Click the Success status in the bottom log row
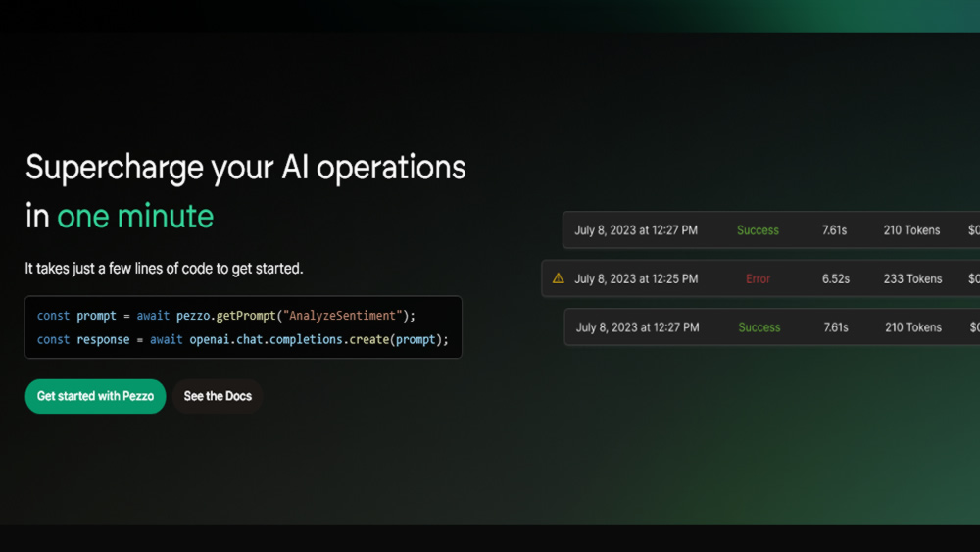The height and width of the screenshot is (552, 980). coord(759,327)
